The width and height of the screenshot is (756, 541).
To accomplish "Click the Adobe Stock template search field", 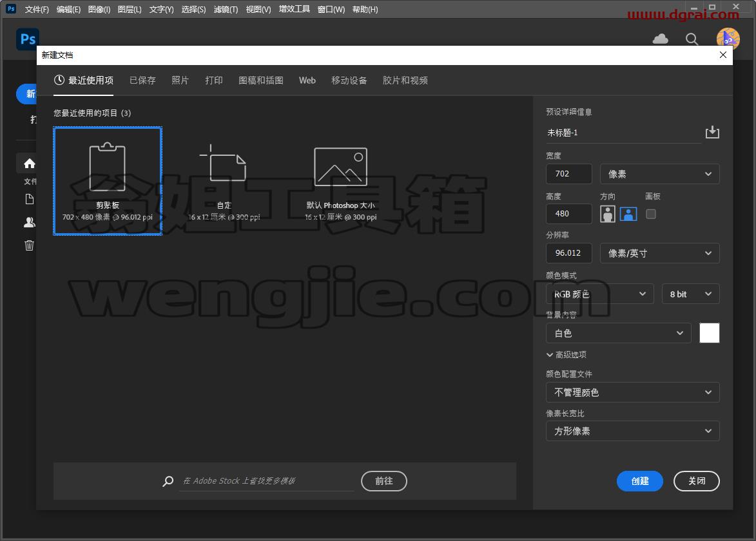I will 267,481.
